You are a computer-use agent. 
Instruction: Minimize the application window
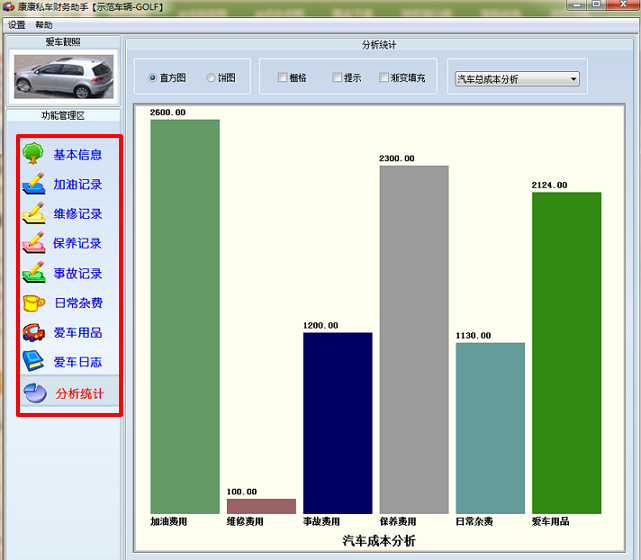(x=577, y=4)
